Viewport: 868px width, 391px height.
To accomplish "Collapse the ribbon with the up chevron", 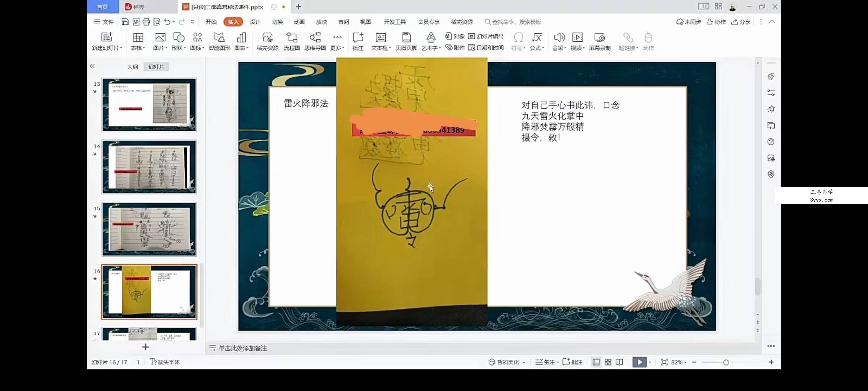I will click(x=772, y=22).
